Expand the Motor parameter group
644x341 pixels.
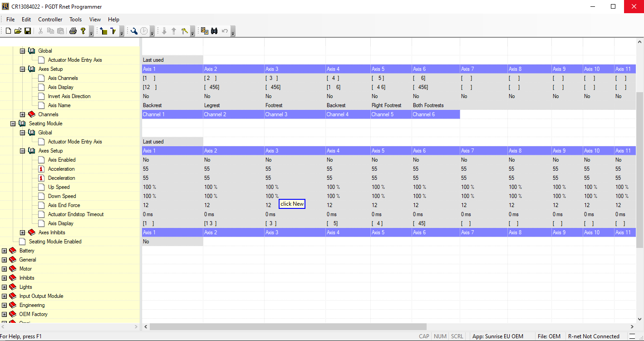tap(4, 269)
